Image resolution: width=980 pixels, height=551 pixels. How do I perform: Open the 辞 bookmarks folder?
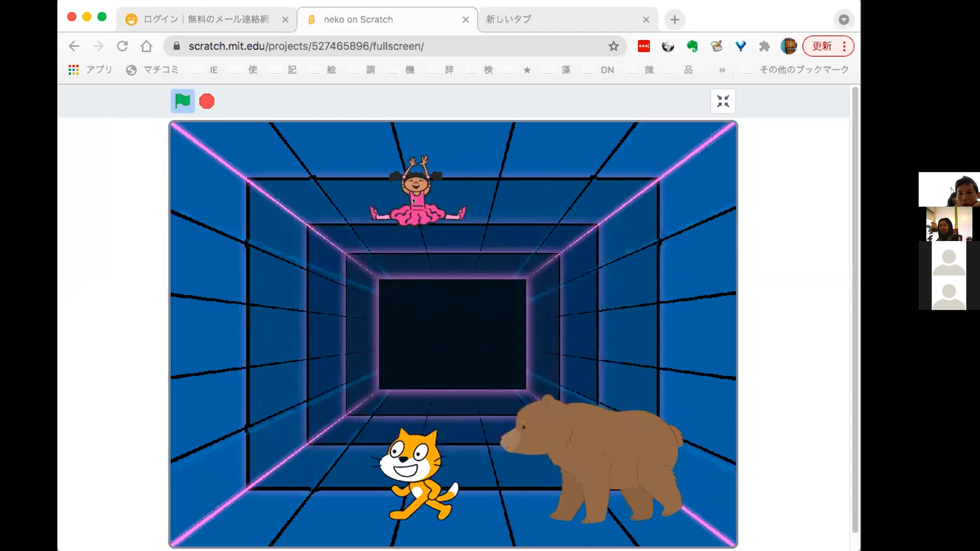[x=441, y=70]
